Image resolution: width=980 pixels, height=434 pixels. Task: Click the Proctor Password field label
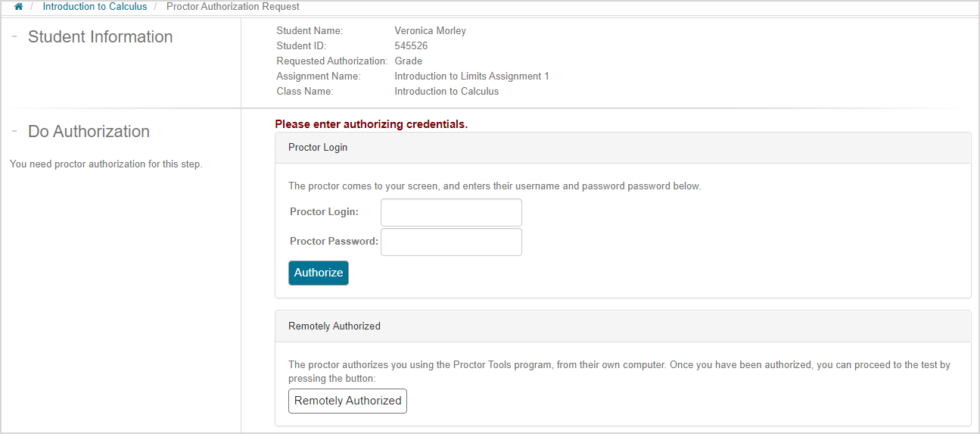point(334,242)
